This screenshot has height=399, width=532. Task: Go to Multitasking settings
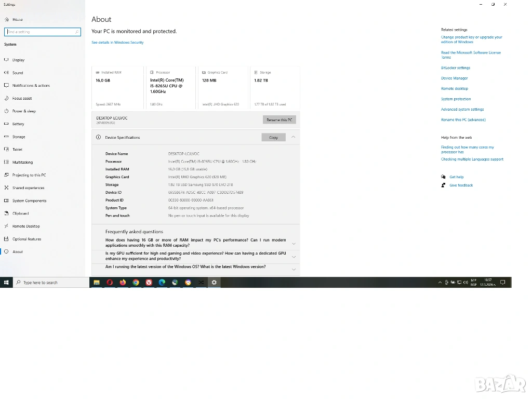pos(22,162)
